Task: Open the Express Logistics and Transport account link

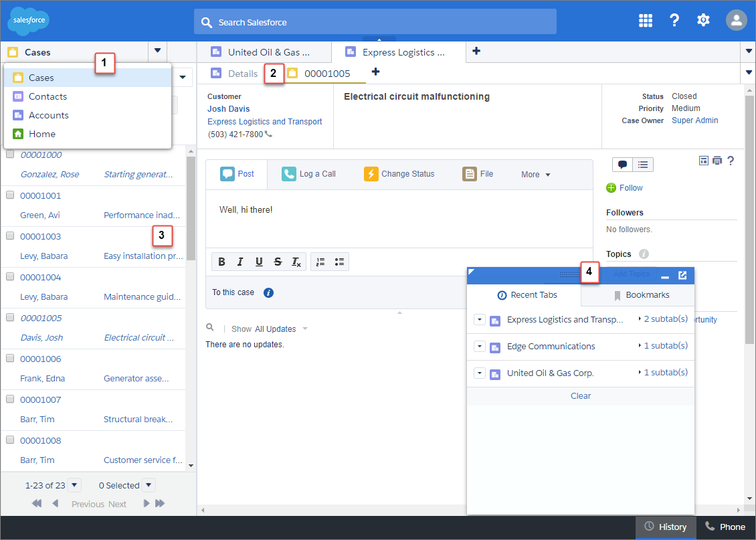Action: (265, 122)
